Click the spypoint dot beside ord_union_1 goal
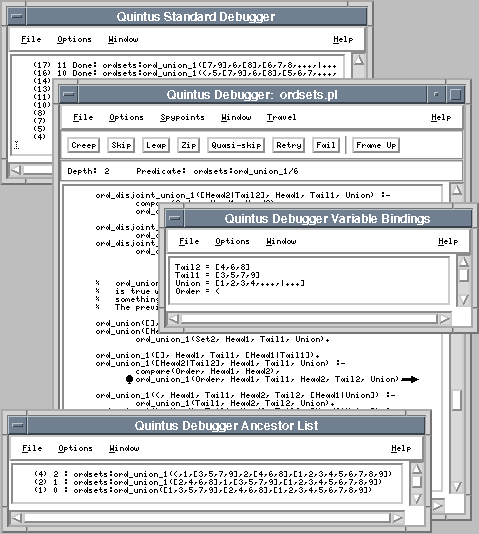 click(x=129, y=379)
